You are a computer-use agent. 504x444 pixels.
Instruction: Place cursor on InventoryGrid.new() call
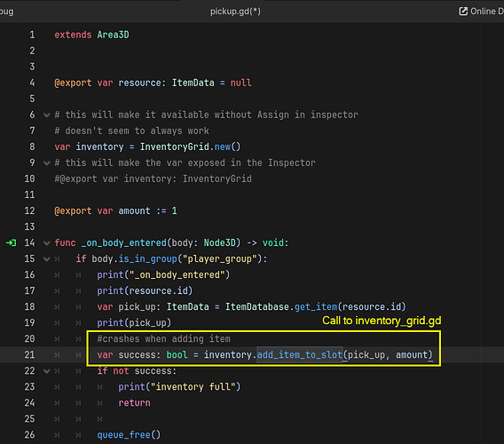190,147
